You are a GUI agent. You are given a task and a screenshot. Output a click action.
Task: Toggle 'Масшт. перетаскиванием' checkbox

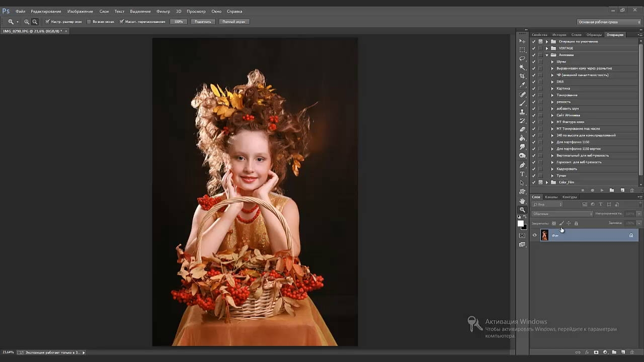[x=122, y=22]
